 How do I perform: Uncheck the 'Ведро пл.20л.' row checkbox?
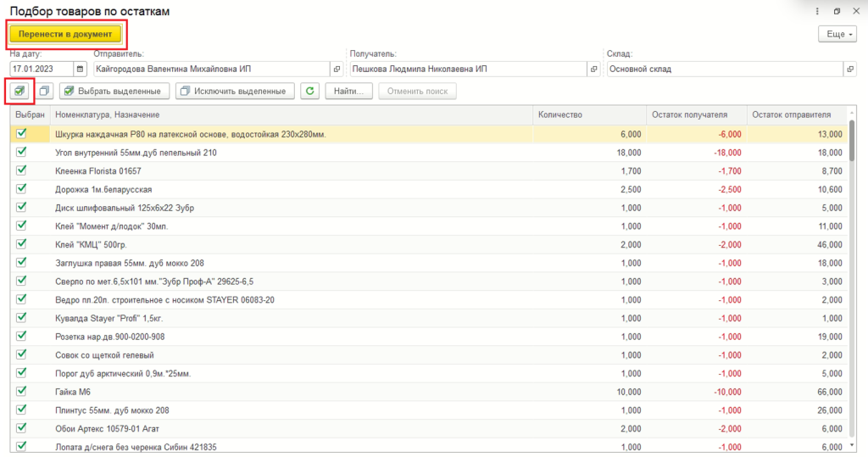[x=21, y=299]
